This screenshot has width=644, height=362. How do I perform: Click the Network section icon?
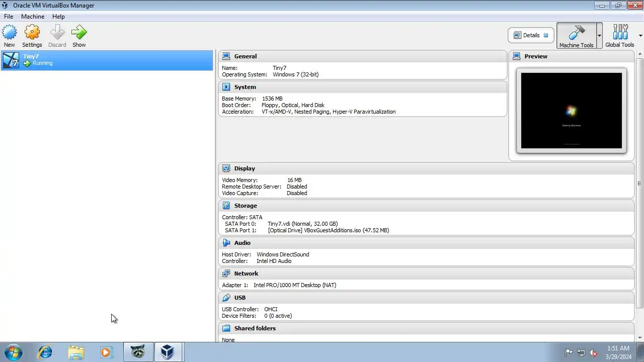[226, 274]
